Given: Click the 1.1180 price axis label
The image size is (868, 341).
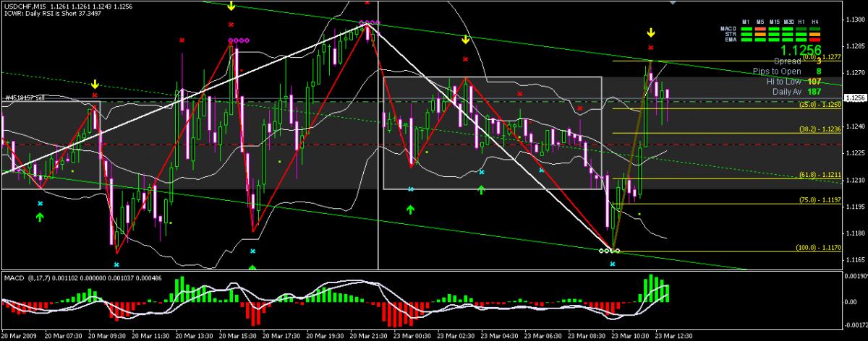Looking at the screenshot, I should click(856, 233).
